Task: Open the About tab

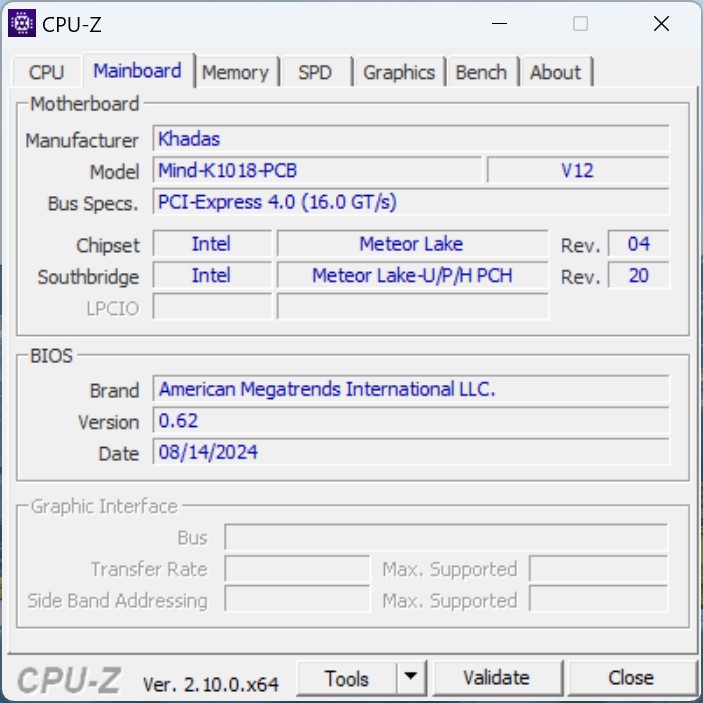Action: pyautogui.click(x=555, y=72)
